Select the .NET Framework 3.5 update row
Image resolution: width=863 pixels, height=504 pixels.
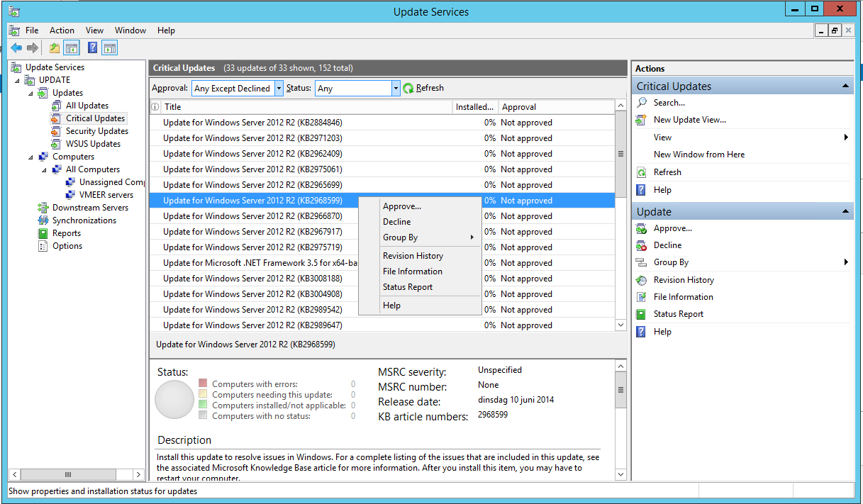[382, 263]
